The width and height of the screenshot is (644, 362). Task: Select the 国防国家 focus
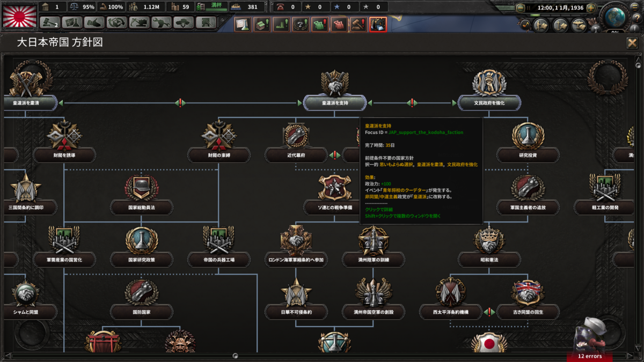pos(142,312)
